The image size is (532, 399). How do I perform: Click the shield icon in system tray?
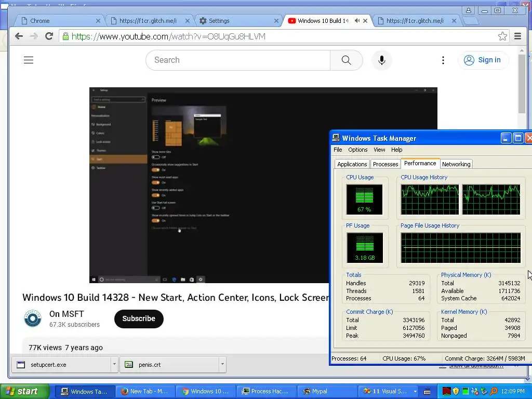tap(456, 391)
